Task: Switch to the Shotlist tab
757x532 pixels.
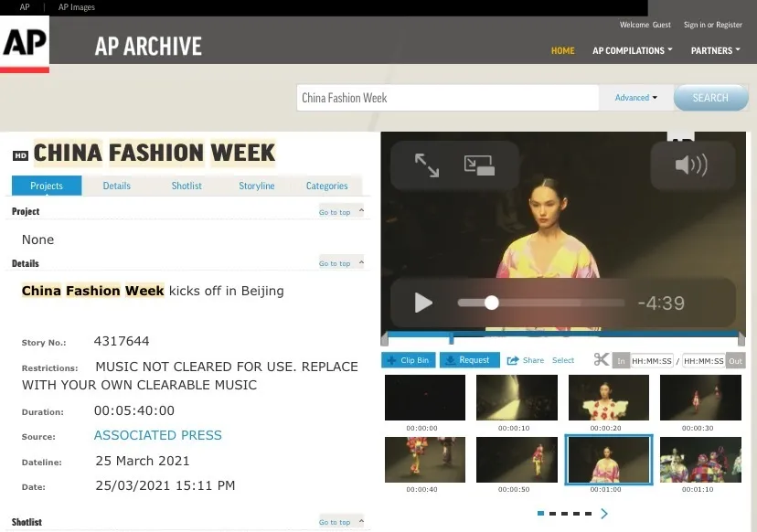Action: 187,186
